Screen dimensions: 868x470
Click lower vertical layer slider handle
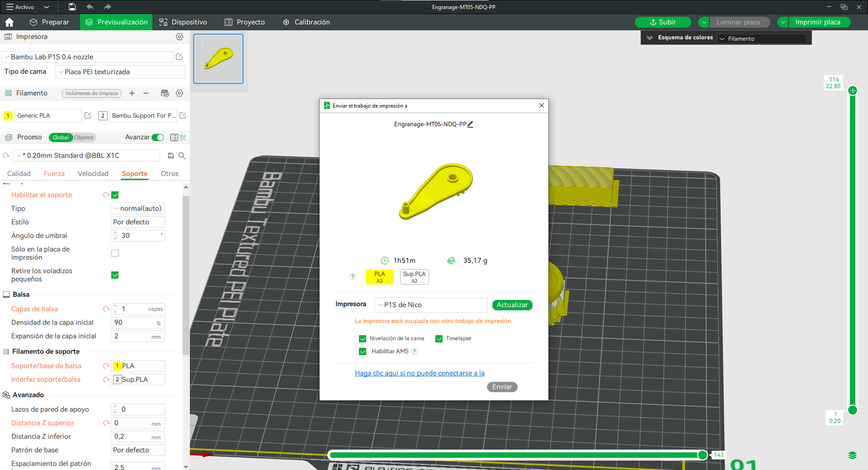pos(853,410)
